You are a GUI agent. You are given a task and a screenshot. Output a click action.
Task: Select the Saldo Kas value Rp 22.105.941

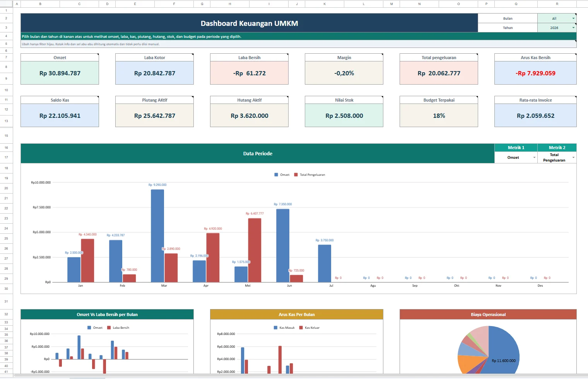coord(60,116)
